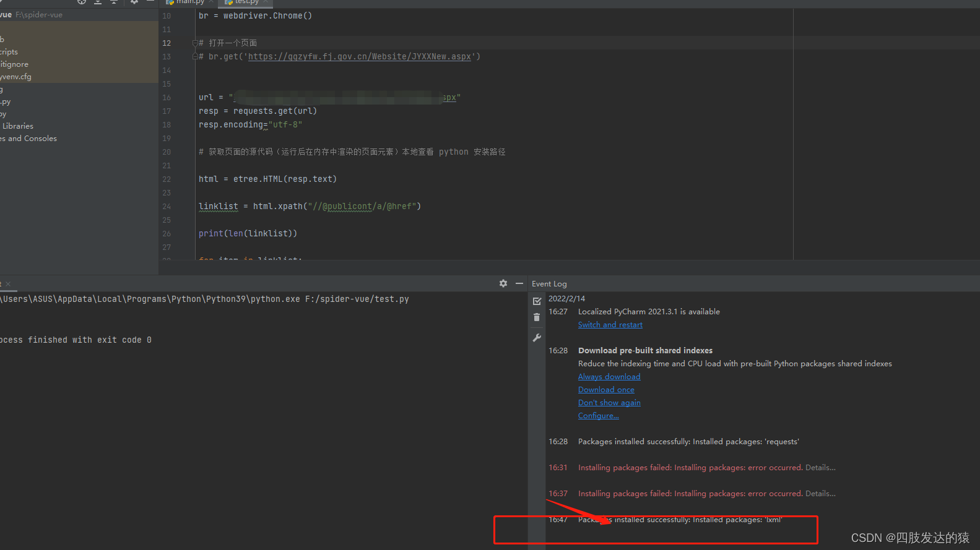The width and height of the screenshot is (980, 550).
Task: Select the 'itignore' file in project tree
Action: 14,64
